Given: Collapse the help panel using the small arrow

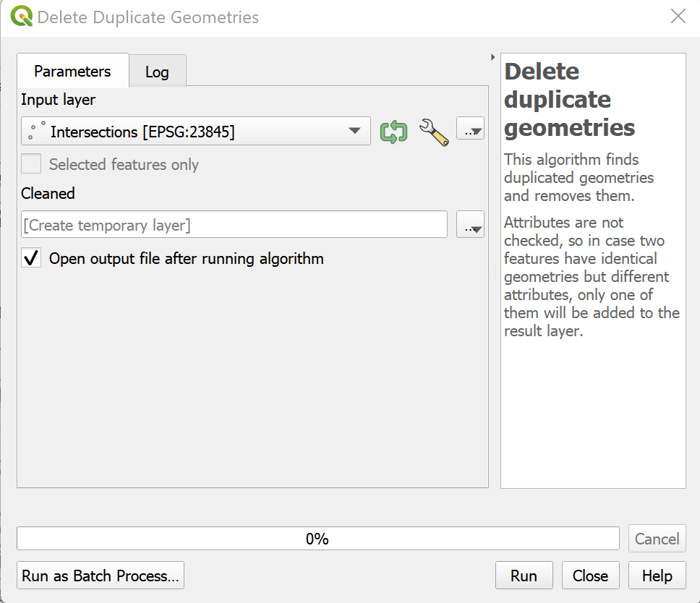Looking at the screenshot, I should click(x=492, y=57).
